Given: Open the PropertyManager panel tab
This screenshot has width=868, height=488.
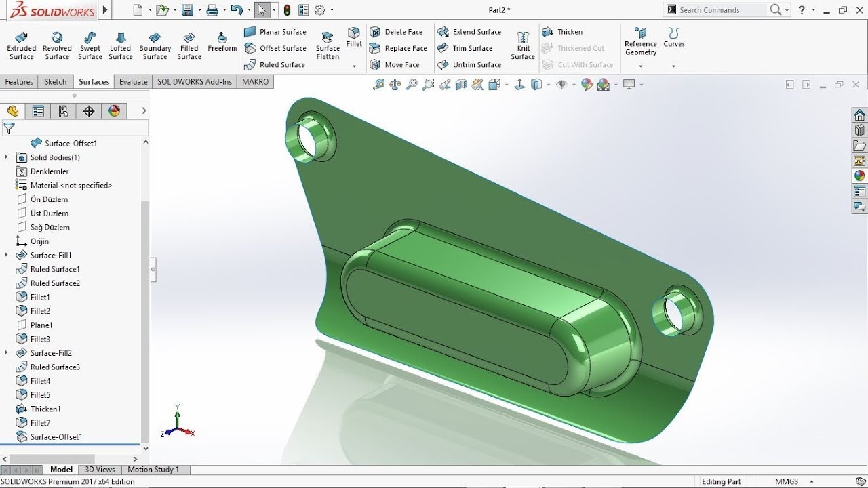Looking at the screenshot, I should pyautogui.click(x=38, y=111).
